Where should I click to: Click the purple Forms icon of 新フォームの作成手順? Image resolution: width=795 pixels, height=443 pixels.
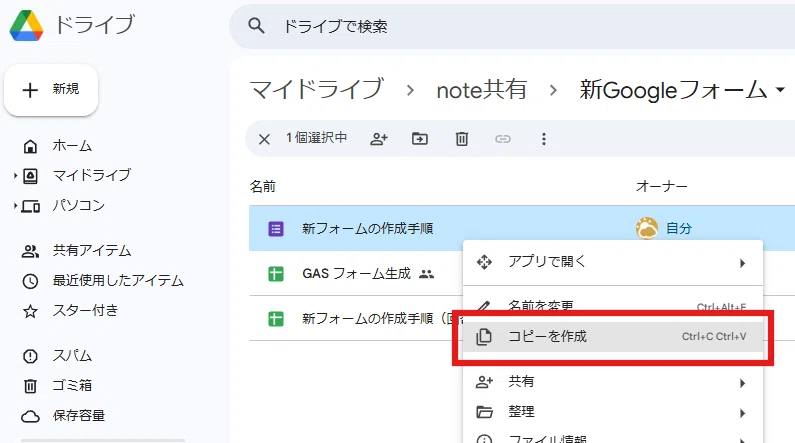(x=276, y=229)
